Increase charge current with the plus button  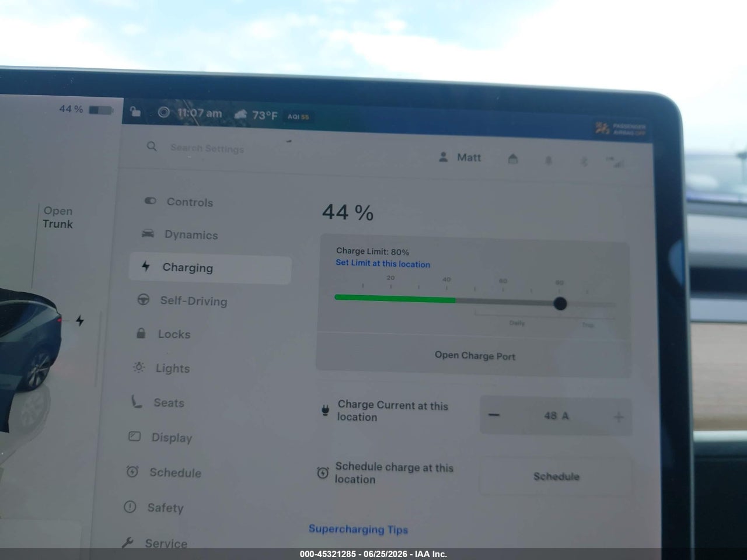[619, 417]
